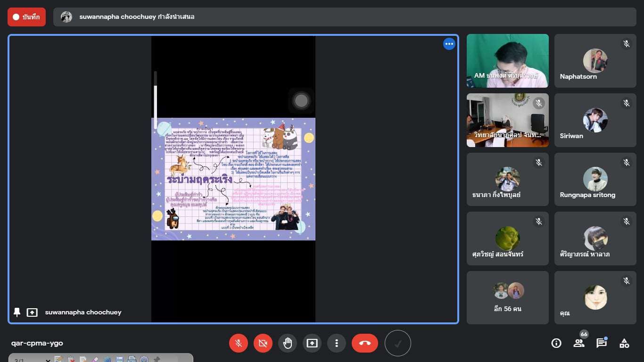644x362 pixels.
Task: Open blue options menu on the presentation tile
Action: pyautogui.click(x=449, y=44)
